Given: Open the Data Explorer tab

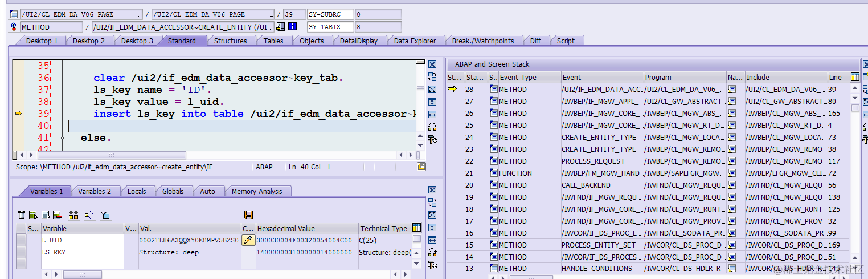Looking at the screenshot, I should click(415, 41).
